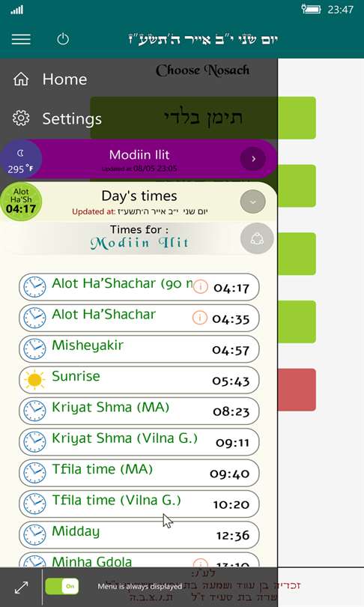Tap the green Alot Ha'Sh 04:17 badge
The width and height of the screenshot is (364, 607).
click(x=21, y=202)
